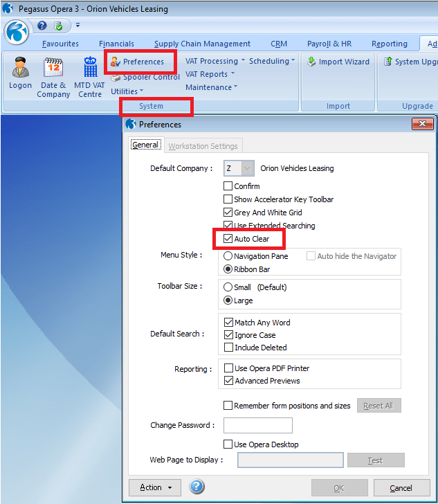Click the Web Page to Display field
This screenshot has height=504, width=438.
(x=291, y=460)
